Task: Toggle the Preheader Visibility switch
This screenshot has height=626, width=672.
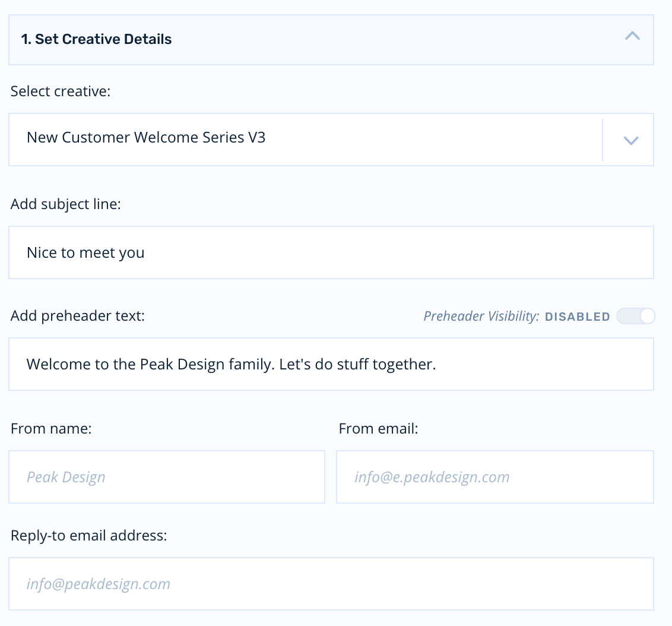Action: (x=636, y=317)
